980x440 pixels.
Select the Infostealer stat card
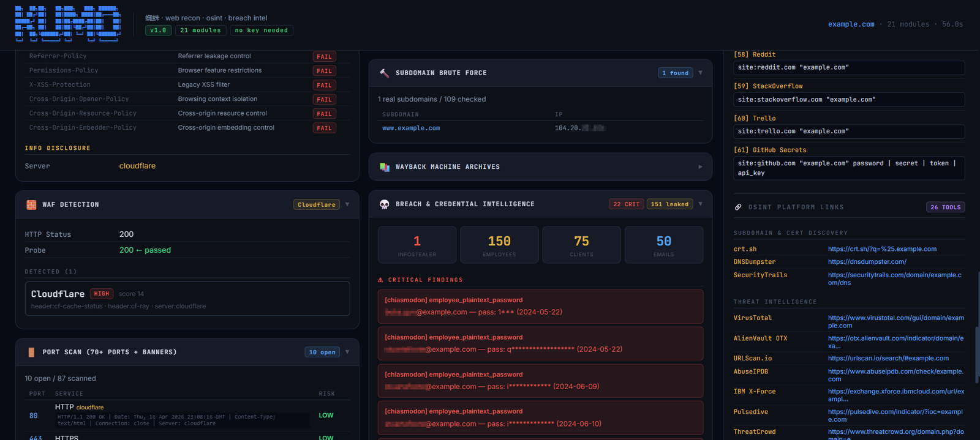[x=417, y=245]
